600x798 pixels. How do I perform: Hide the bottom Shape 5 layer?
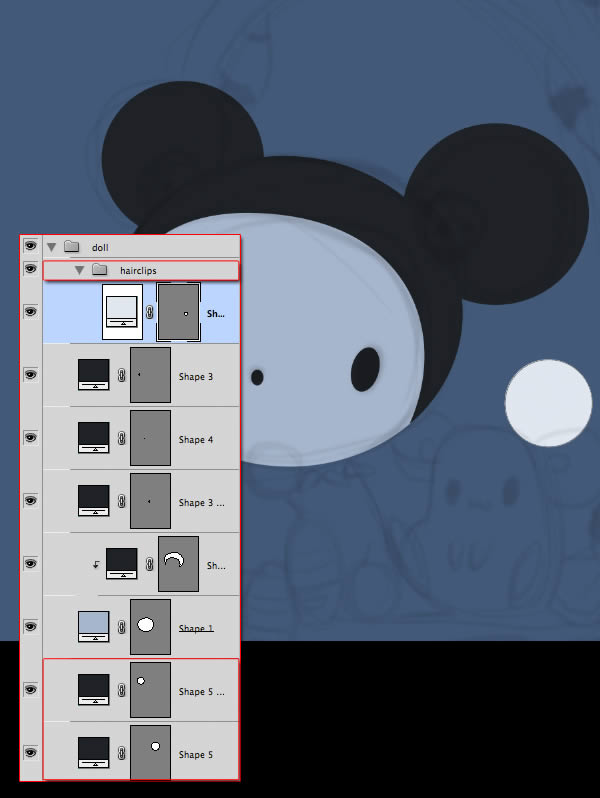tap(31, 753)
